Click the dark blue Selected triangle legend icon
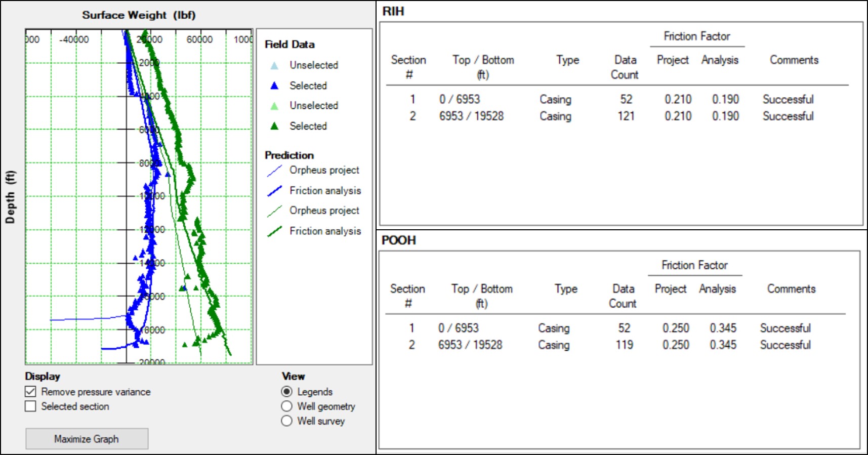Viewport: 868px width, 455px height. [274, 86]
